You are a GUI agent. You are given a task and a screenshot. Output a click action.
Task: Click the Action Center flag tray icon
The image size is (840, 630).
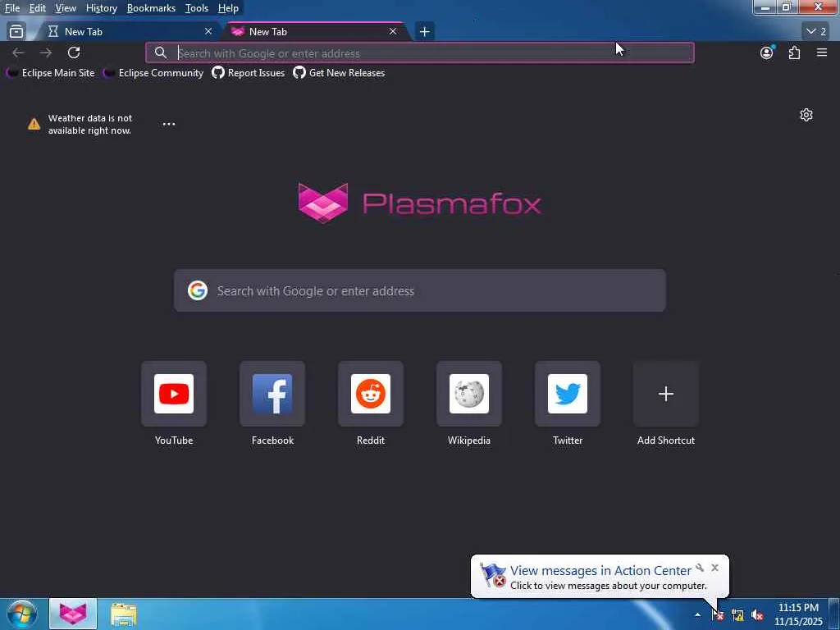[x=718, y=615]
